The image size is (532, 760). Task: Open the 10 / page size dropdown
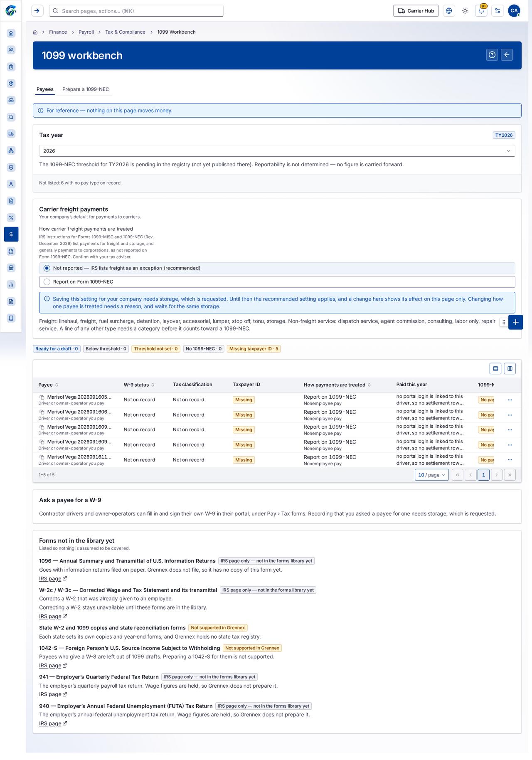click(x=432, y=475)
